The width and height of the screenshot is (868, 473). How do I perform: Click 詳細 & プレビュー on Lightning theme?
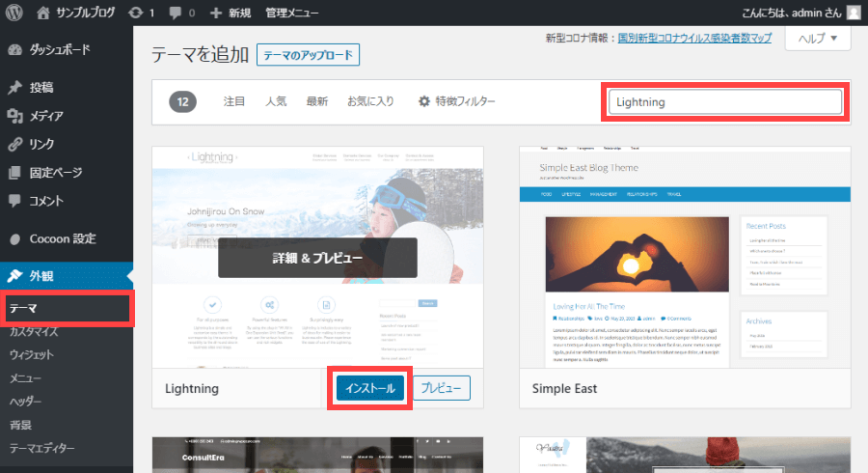pos(317,258)
